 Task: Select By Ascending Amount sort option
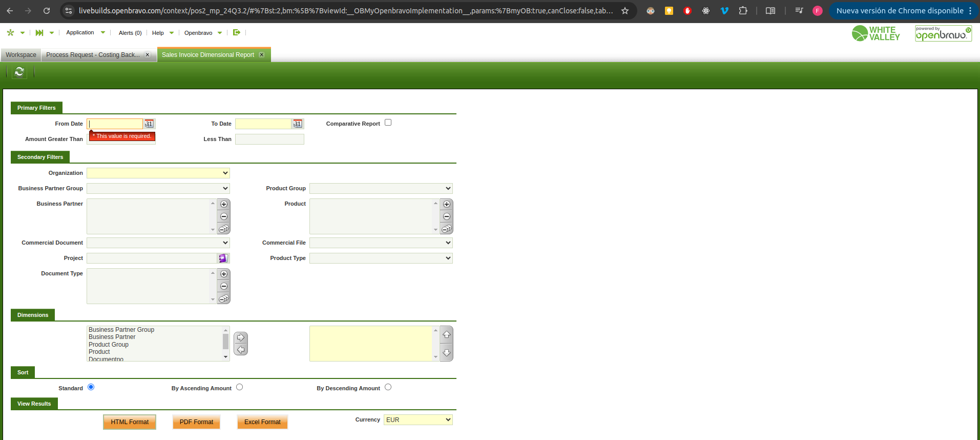[239, 387]
